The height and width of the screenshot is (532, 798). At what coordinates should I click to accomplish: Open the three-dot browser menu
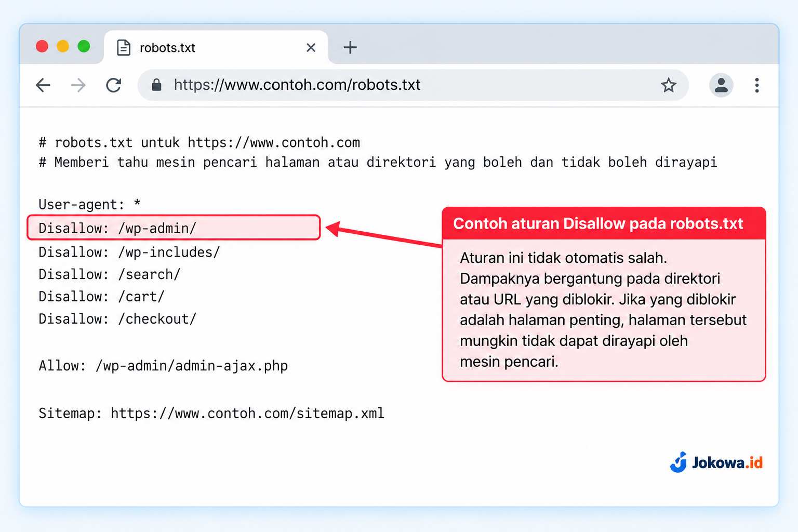[x=757, y=85]
